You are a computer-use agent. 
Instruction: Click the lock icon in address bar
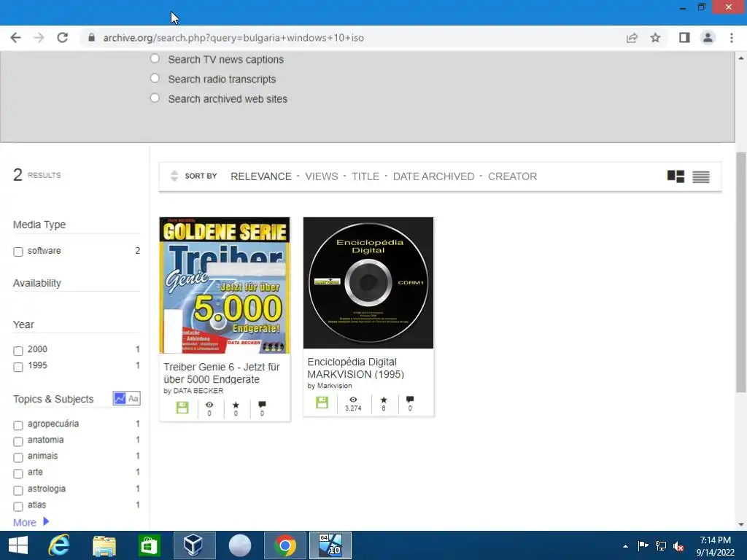point(91,38)
